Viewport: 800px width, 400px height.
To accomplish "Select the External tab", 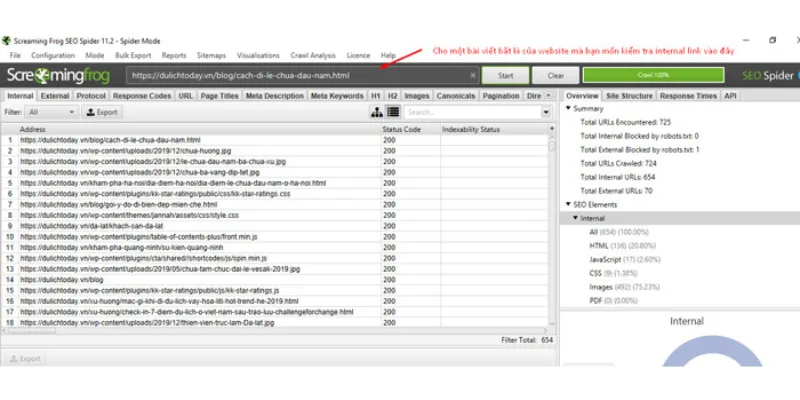I will coord(55,96).
